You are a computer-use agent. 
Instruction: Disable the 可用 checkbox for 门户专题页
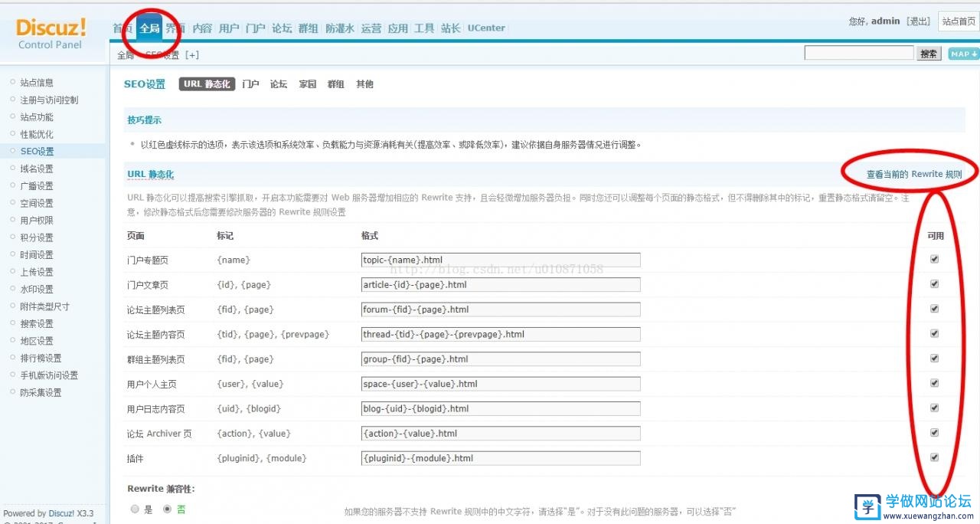pos(934,259)
